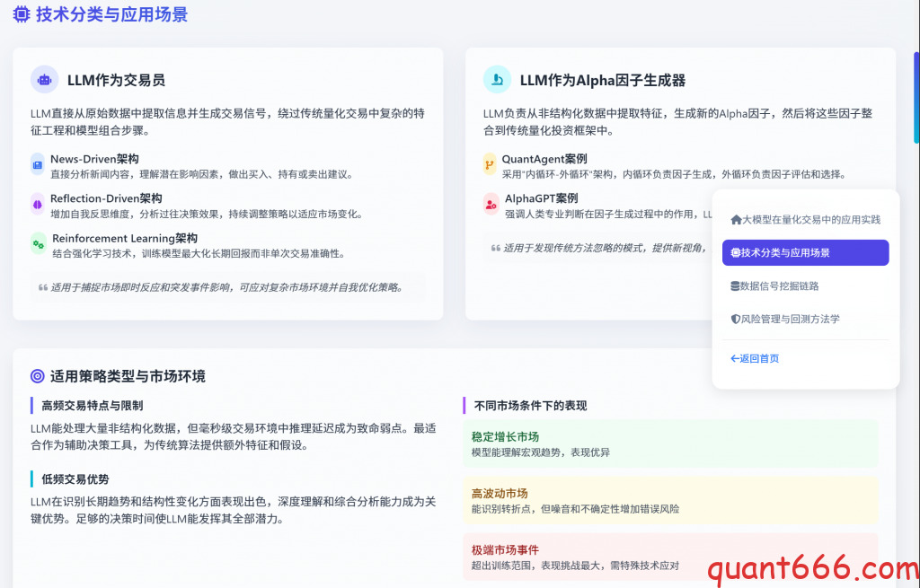
Task: Click text 模型能理解宏观趋势，表现优异
Action: 540,452
